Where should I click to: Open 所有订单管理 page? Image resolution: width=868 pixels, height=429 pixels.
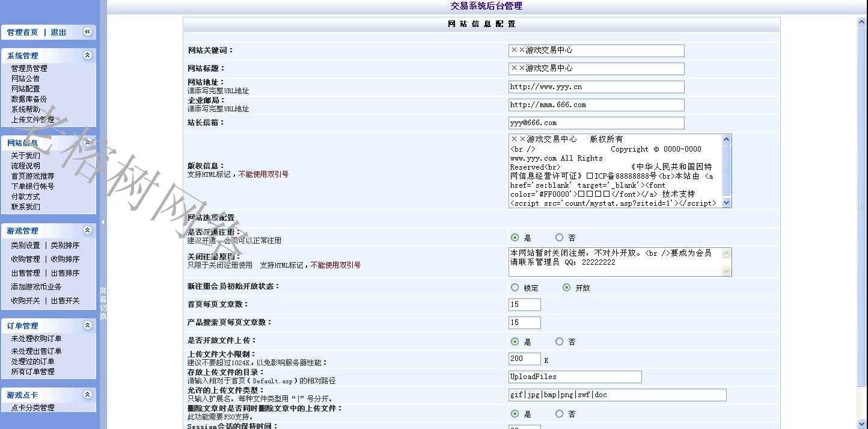click(32, 372)
